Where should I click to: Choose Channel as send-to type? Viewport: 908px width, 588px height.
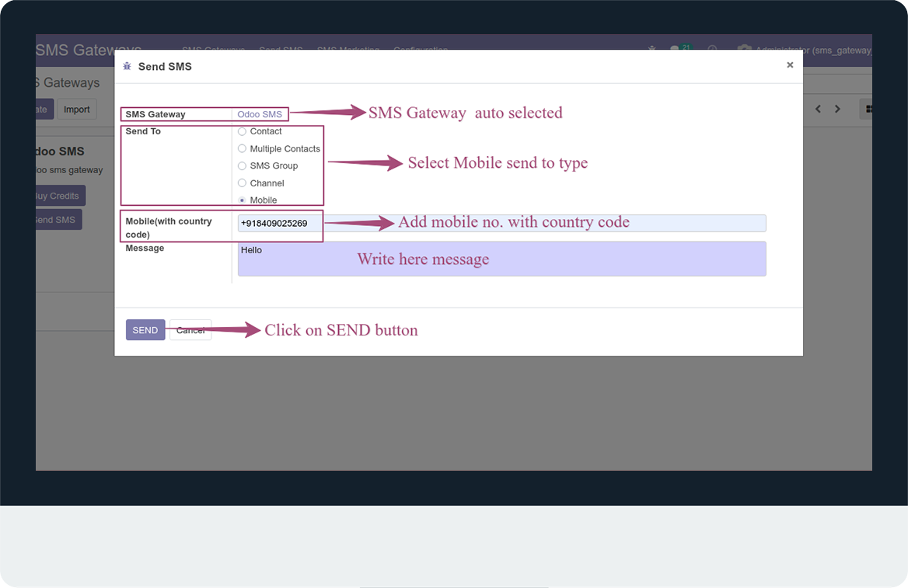click(x=242, y=183)
